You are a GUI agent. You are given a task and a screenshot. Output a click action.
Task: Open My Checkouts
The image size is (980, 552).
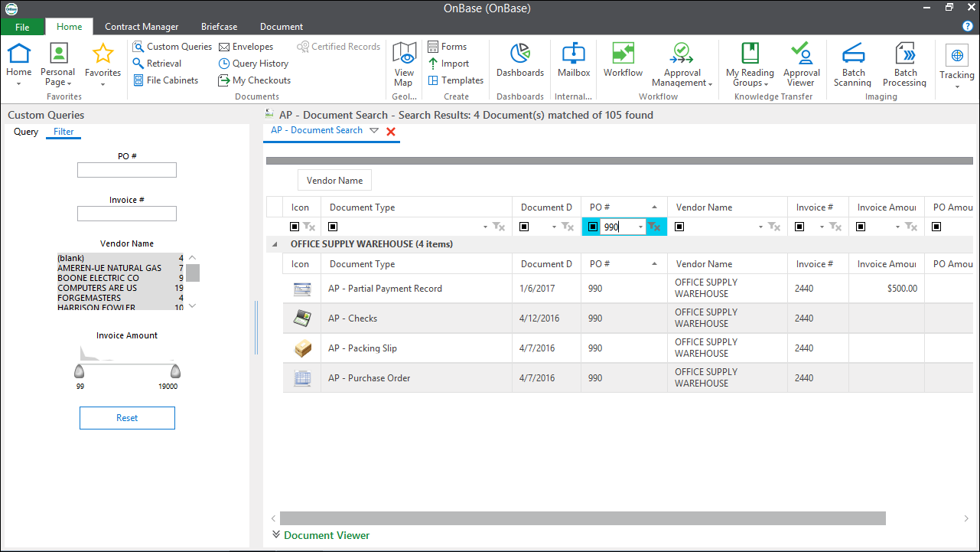click(x=255, y=80)
